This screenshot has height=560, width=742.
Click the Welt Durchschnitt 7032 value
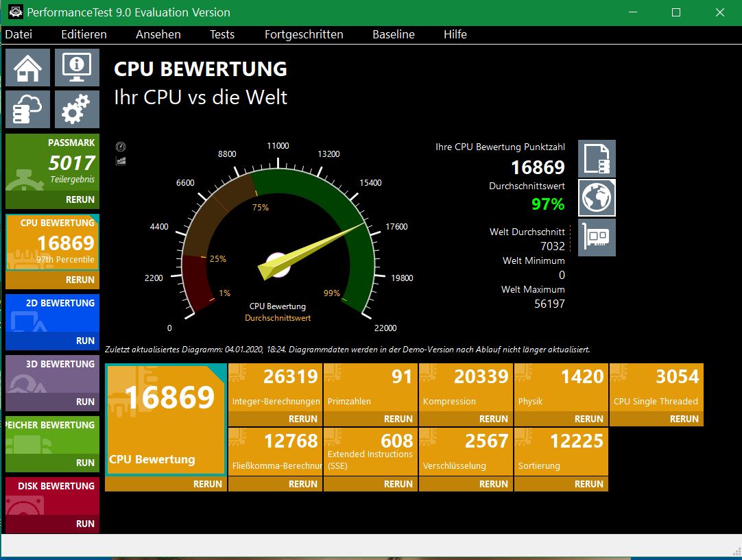552,246
